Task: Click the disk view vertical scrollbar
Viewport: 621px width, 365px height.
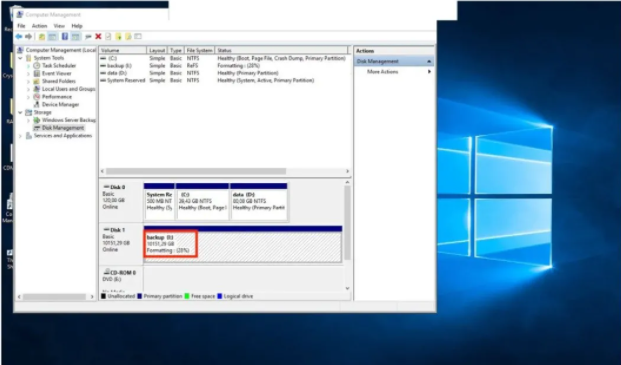Action: pos(347,223)
